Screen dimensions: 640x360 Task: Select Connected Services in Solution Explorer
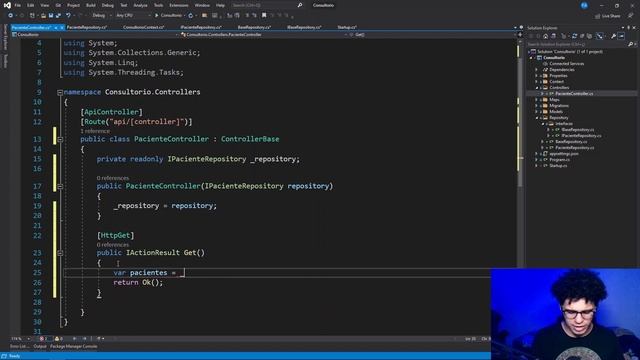click(566, 64)
